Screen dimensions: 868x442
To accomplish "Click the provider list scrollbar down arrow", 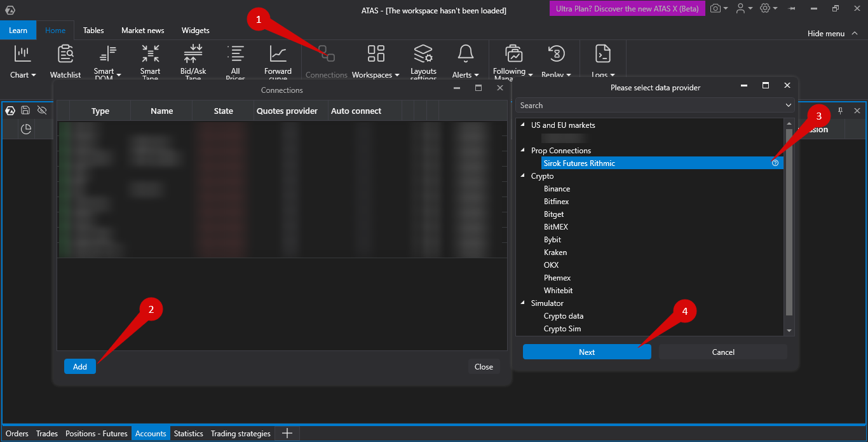I will pos(789,331).
